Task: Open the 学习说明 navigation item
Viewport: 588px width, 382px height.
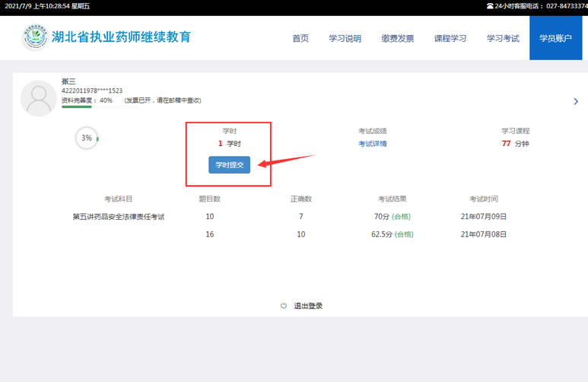Action: point(345,38)
